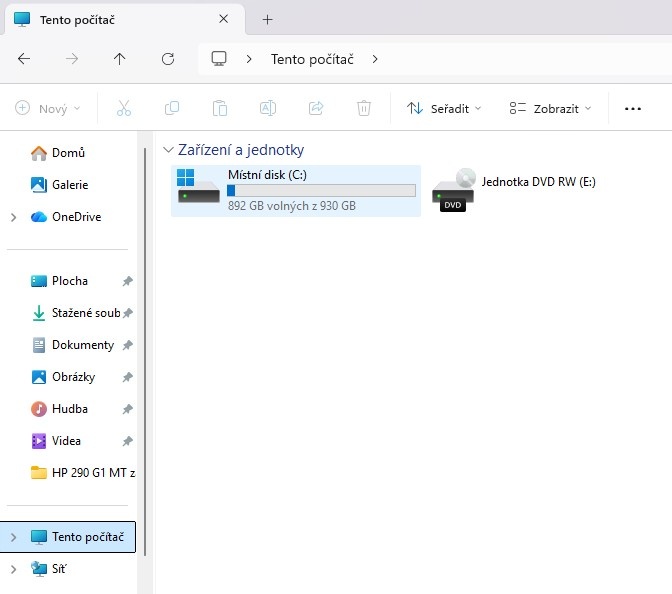Go to Stažené soubory folder in sidebar

tap(84, 313)
